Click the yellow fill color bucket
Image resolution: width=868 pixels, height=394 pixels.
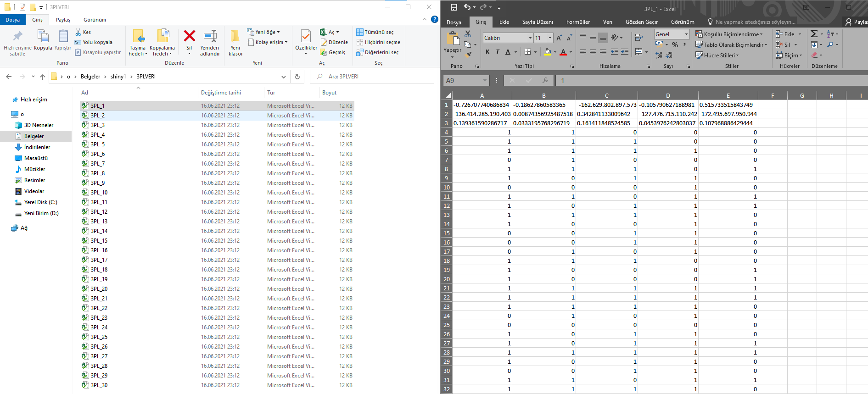(x=548, y=52)
